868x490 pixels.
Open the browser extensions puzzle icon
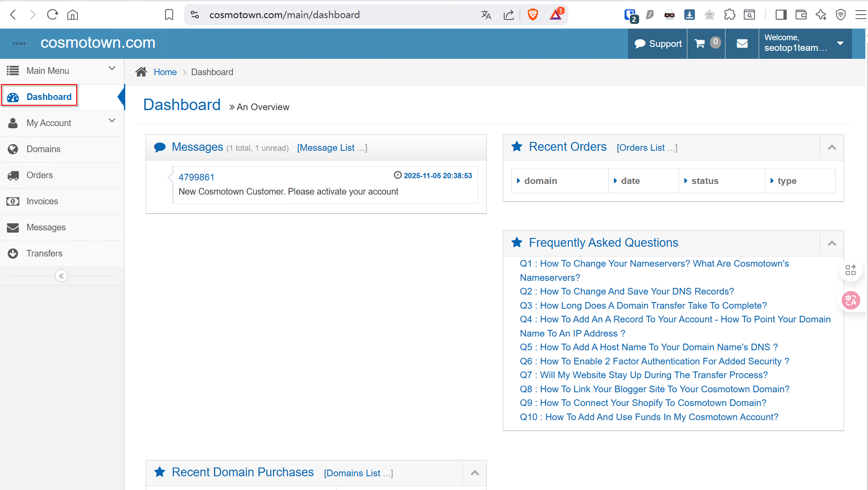tap(729, 15)
